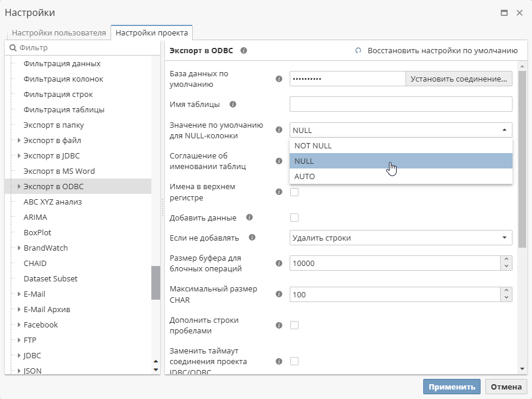Enable Имена в верхнем регистре checkbox

(x=294, y=192)
